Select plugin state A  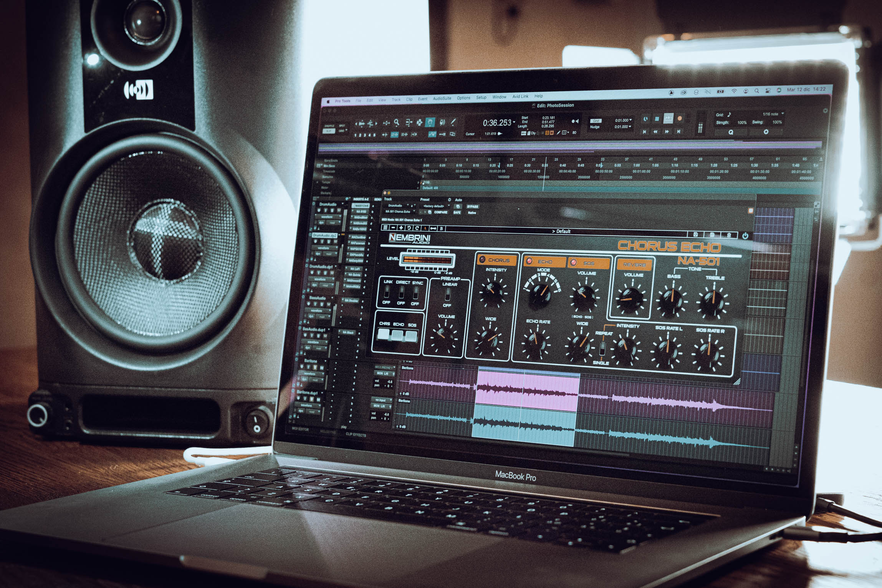pos(425,228)
